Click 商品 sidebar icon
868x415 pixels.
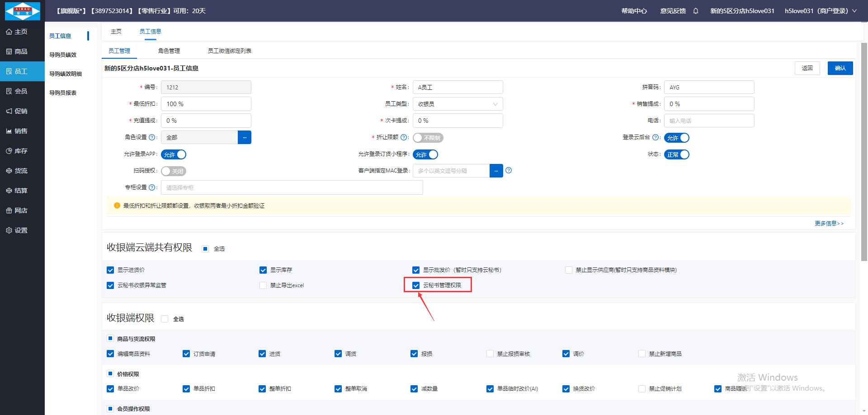click(9, 51)
